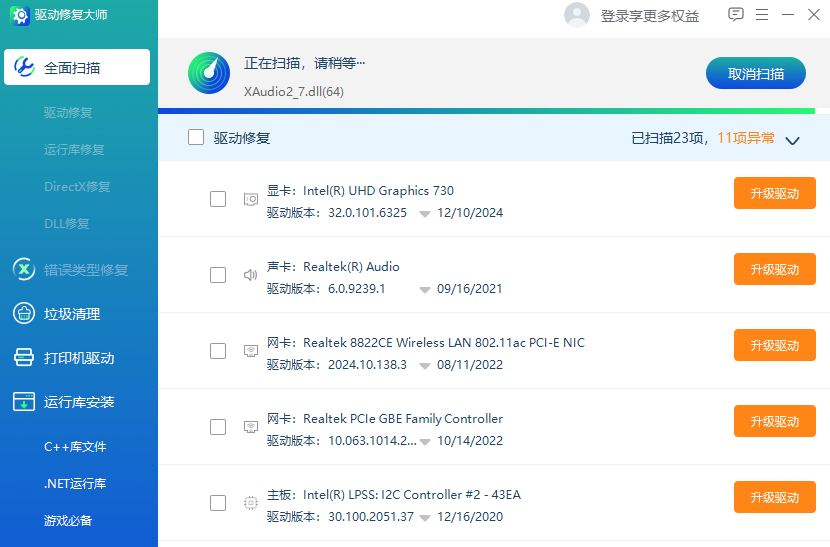This screenshot has width=830, height=547.
Task: Open C++库文件 sidebar item
Action: click(x=75, y=446)
